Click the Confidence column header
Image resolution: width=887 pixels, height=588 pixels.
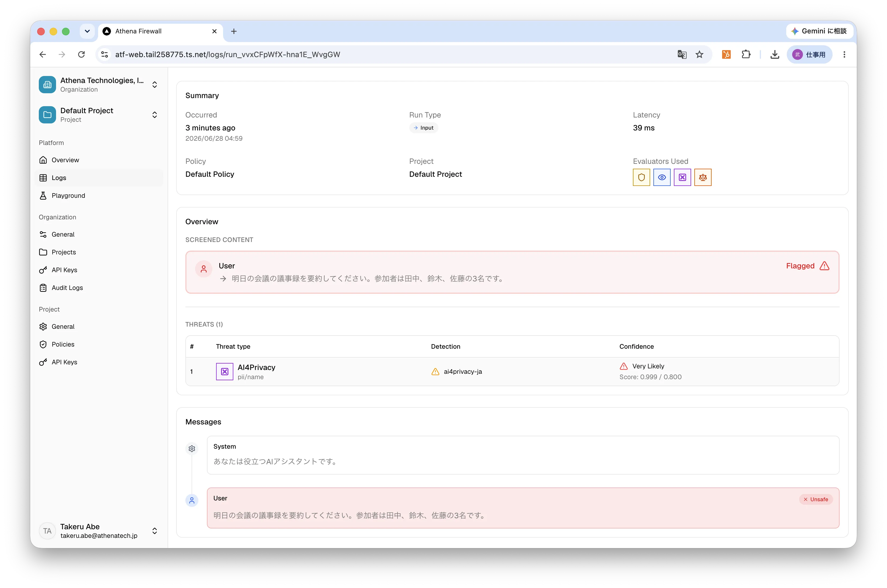coord(636,347)
